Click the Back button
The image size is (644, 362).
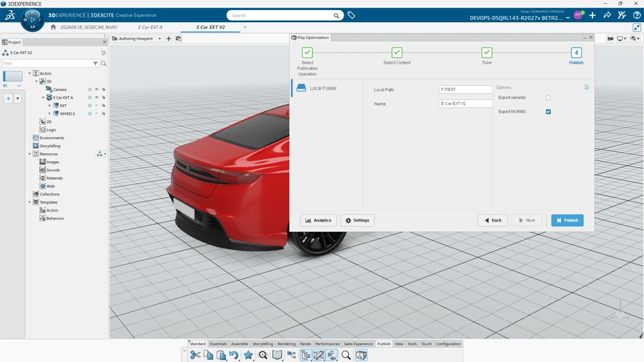pyautogui.click(x=492, y=220)
